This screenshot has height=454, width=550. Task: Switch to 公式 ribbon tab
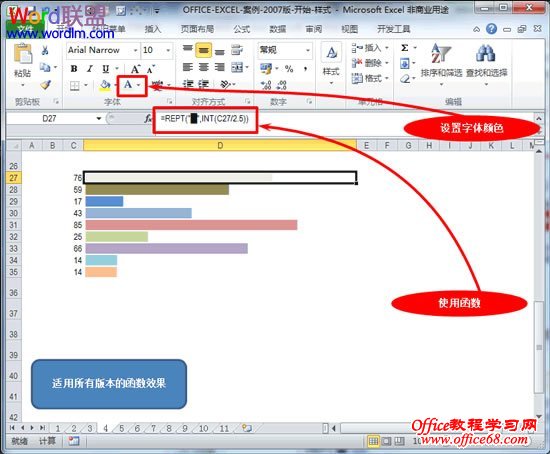(x=241, y=29)
